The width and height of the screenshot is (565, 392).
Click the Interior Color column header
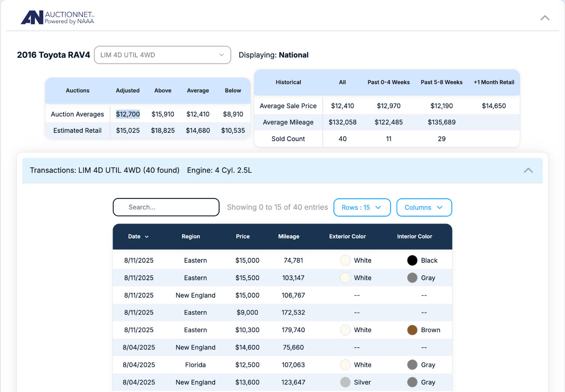tap(414, 236)
